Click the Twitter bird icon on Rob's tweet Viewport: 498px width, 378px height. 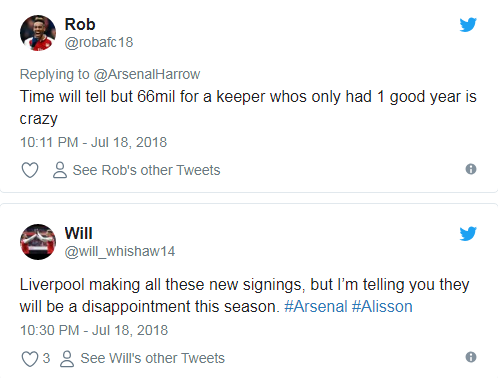tap(468, 25)
